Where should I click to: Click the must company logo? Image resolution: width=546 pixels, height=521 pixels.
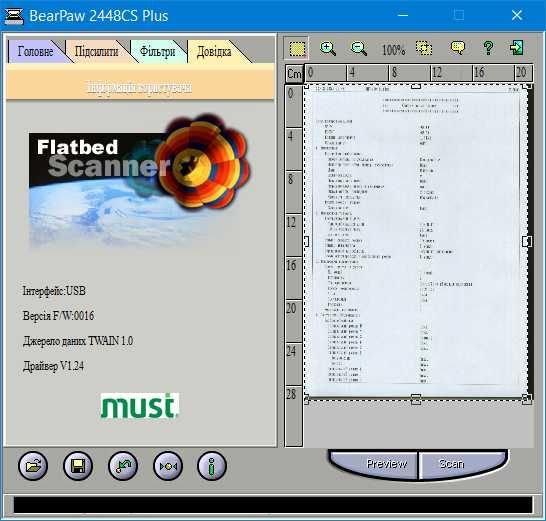pyautogui.click(x=139, y=405)
